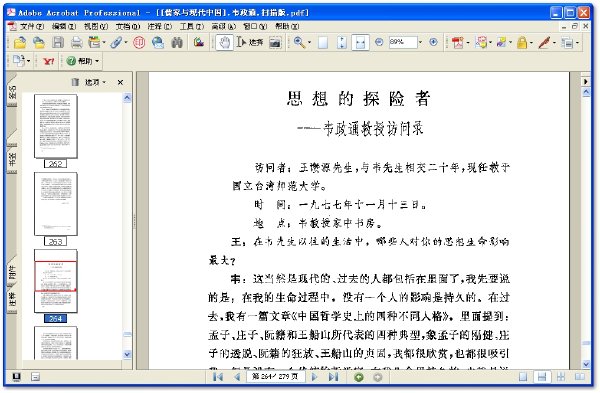
Task: Click the Organizer icon
Action: point(94,42)
